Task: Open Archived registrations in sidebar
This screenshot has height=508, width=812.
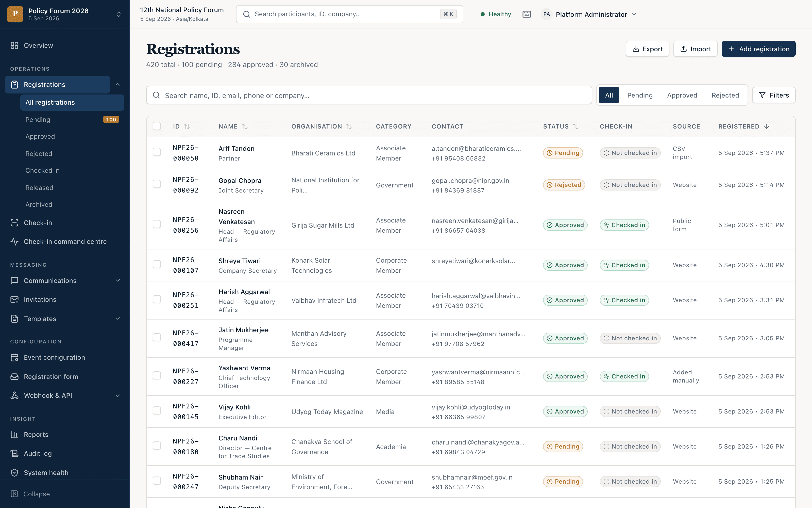Action: click(39, 205)
